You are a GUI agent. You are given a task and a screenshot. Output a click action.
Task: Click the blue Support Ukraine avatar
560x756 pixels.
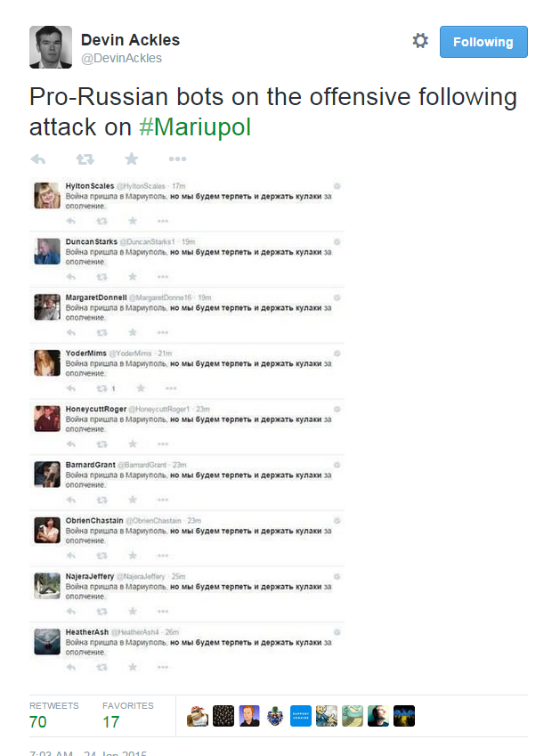point(301,716)
